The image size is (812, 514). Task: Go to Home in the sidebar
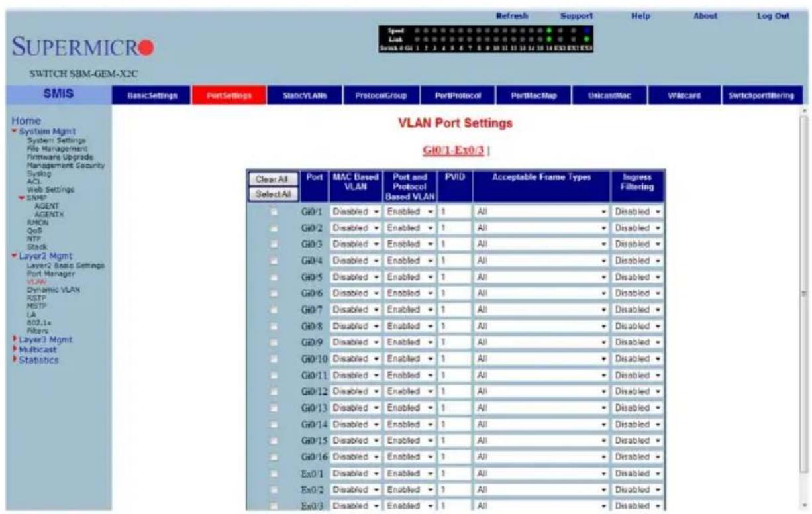pos(26,121)
